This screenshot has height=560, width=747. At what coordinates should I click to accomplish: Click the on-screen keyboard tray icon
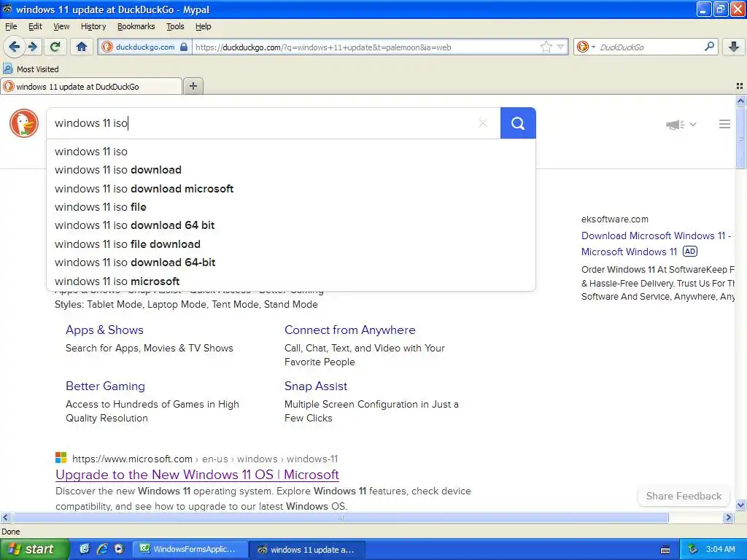665,550
